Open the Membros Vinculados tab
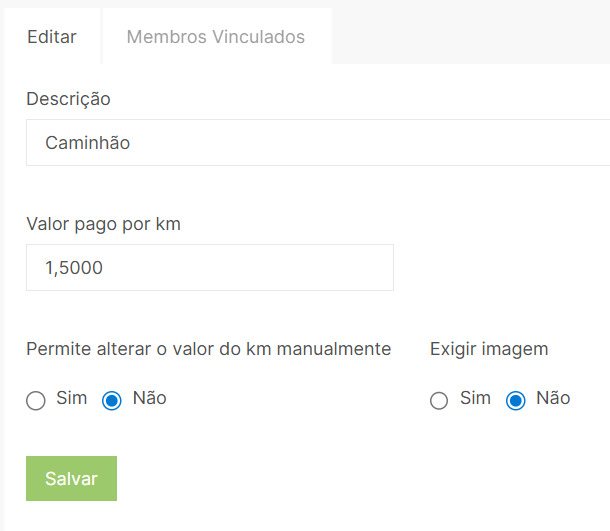 [x=216, y=37]
